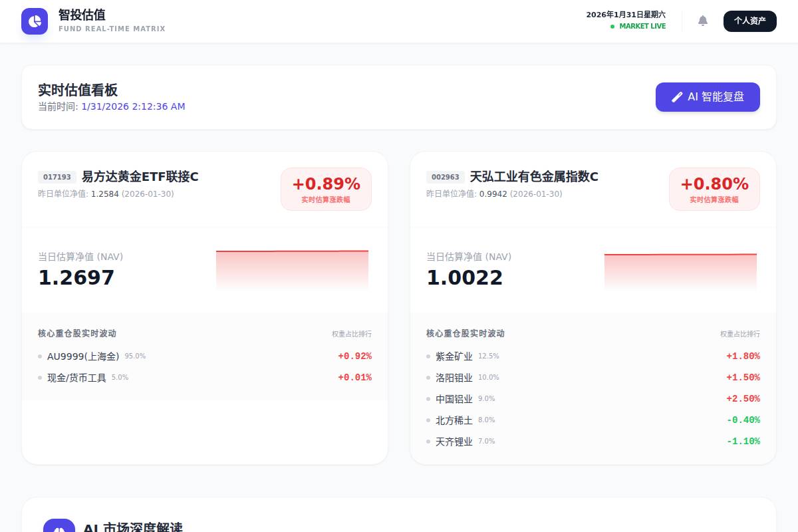Open fund page for 易方达黄金ETF联接C
This screenshot has width=798, height=532.
pos(139,177)
